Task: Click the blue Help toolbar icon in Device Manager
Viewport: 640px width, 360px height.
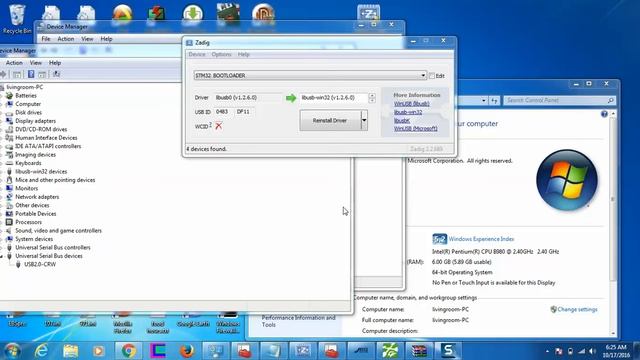Action: pyautogui.click(x=31, y=74)
